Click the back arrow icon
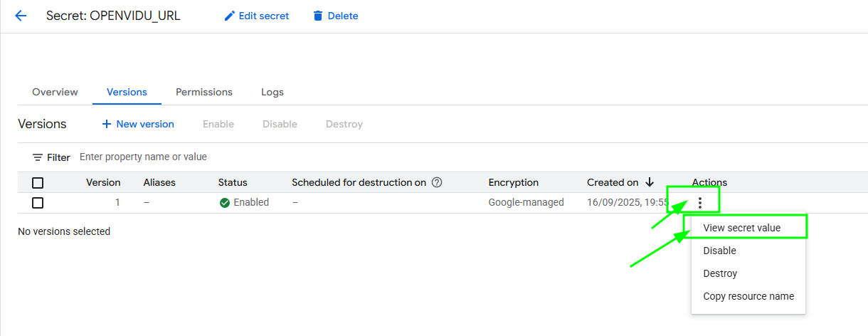868x336 pixels. [21, 16]
